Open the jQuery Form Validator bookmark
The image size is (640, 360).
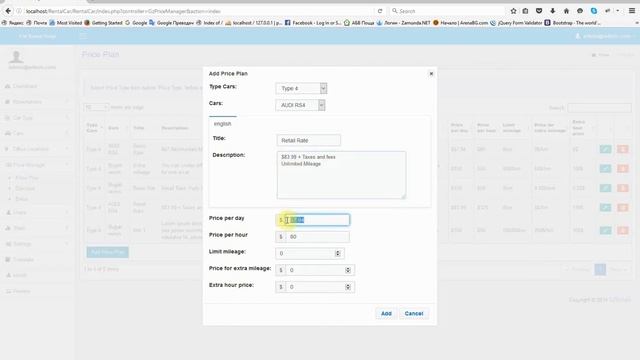(x=516, y=23)
